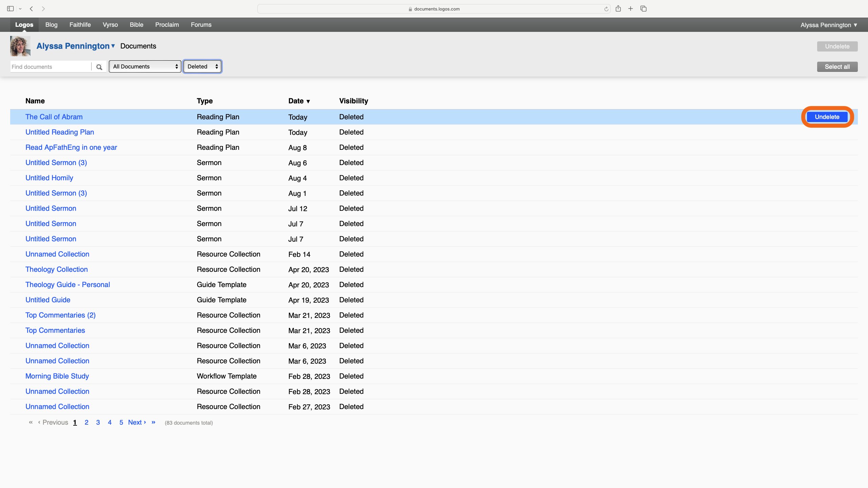The height and width of the screenshot is (488, 868).
Task: Toggle the Safari sidebar icon
Action: click(x=11, y=9)
